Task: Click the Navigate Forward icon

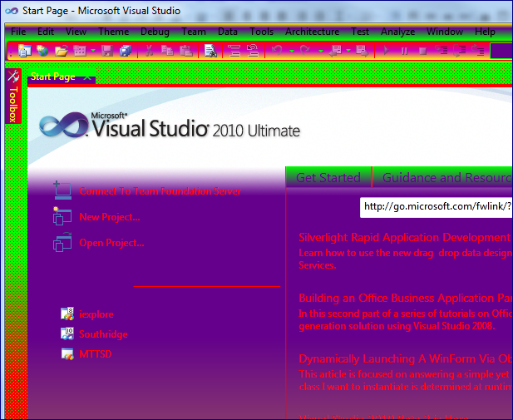Action: pyautogui.click(x=363, y=51)
